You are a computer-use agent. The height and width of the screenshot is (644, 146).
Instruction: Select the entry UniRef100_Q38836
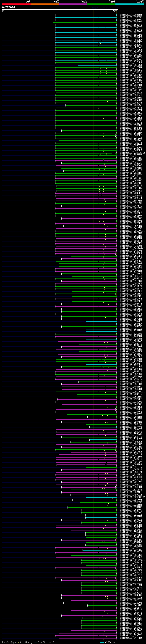pyautogui.click(x=131, y=72)
